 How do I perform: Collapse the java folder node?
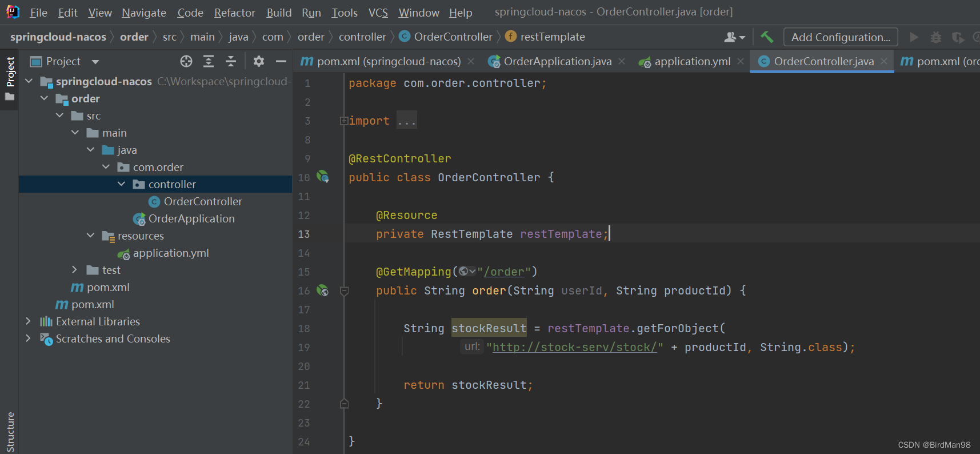[90, 150]
